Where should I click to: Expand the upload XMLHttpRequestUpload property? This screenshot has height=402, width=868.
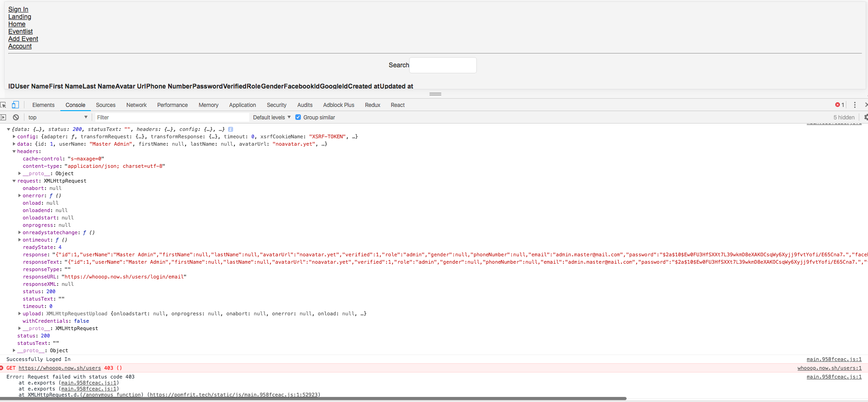[20, 314]
